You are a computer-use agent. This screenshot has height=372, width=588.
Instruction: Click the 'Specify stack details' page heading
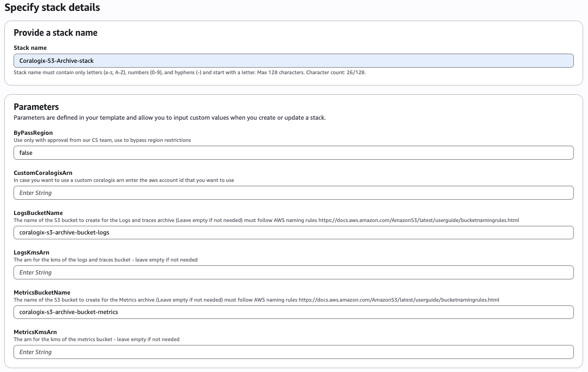point(52,8)
